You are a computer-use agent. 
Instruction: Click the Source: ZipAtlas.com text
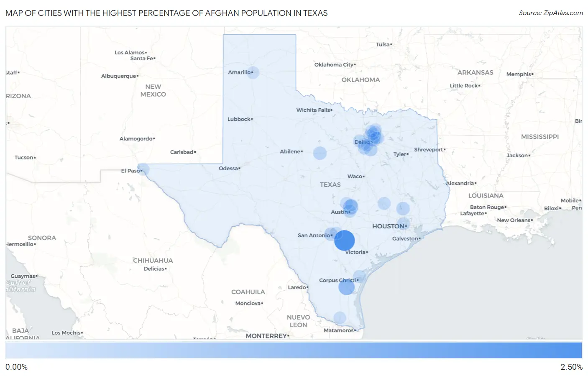(x=551, y=13)
